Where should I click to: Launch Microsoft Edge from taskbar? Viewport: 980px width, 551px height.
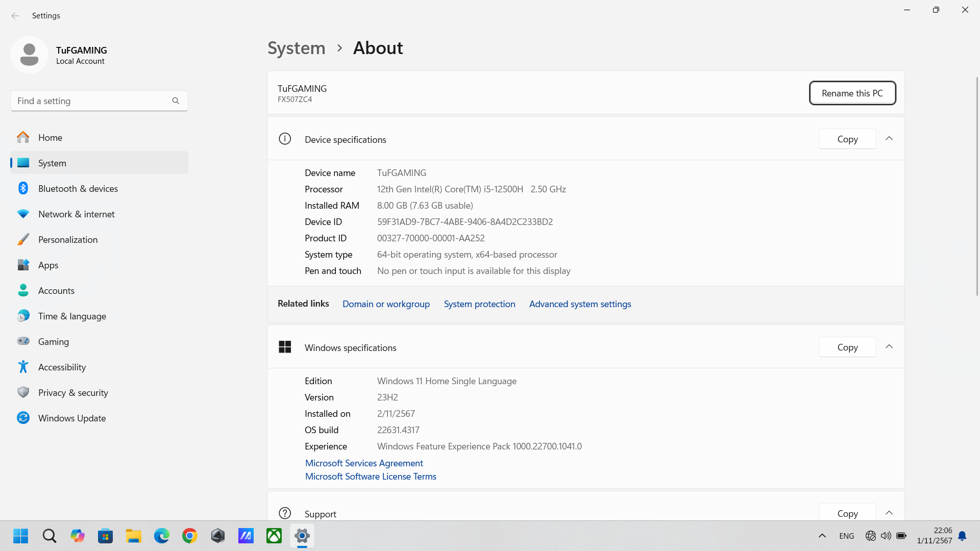tap(161, 536)
